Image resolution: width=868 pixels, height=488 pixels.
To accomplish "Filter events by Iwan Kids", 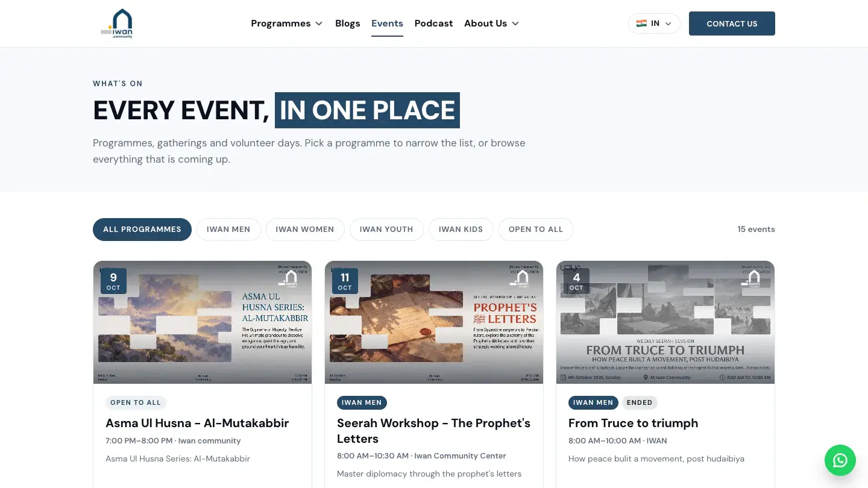I will click(461, 230).
